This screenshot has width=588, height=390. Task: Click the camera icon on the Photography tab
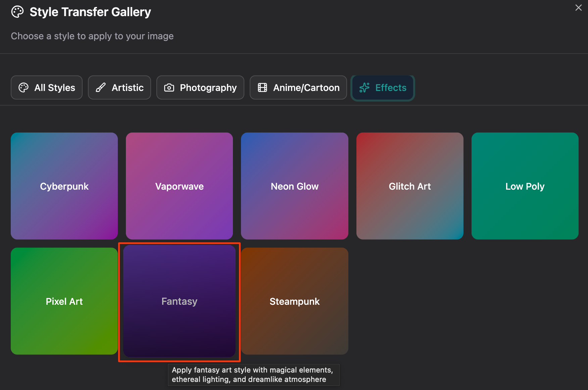pyautogui.click(x=169, y=88)
